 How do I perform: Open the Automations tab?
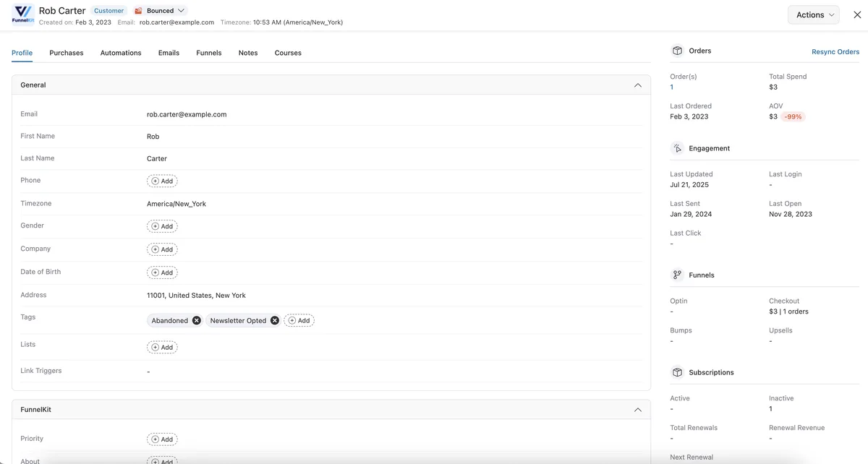pos(121,53)
